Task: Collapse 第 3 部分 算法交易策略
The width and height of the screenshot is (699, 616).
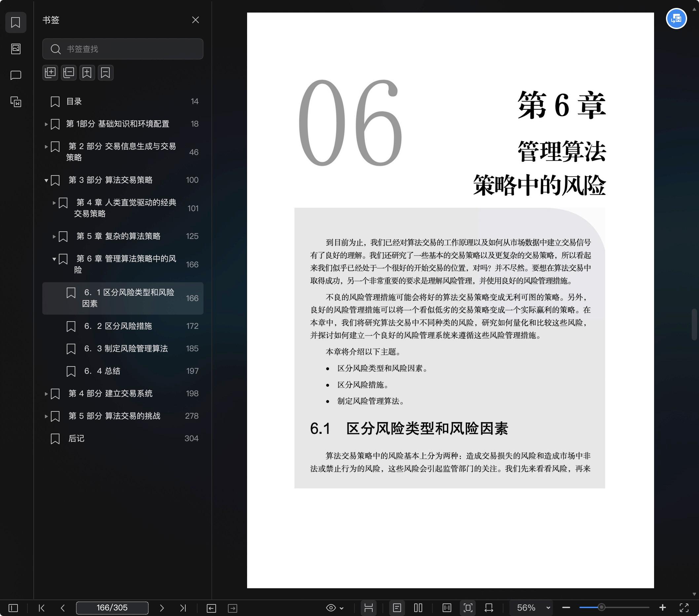Action: [x=46, y=180]
